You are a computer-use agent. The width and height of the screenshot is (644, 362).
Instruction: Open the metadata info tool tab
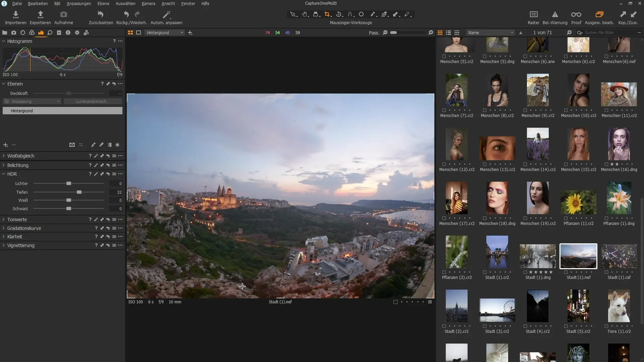point(68,33)
